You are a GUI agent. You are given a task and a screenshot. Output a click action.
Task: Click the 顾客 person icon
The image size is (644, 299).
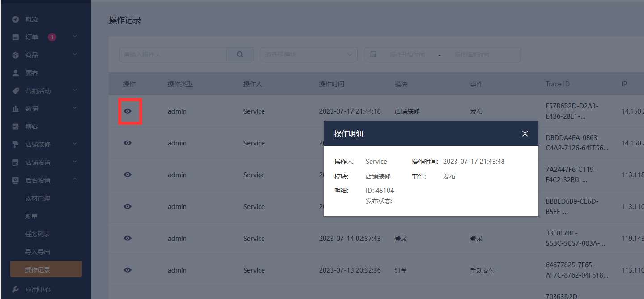coord(16,73)
